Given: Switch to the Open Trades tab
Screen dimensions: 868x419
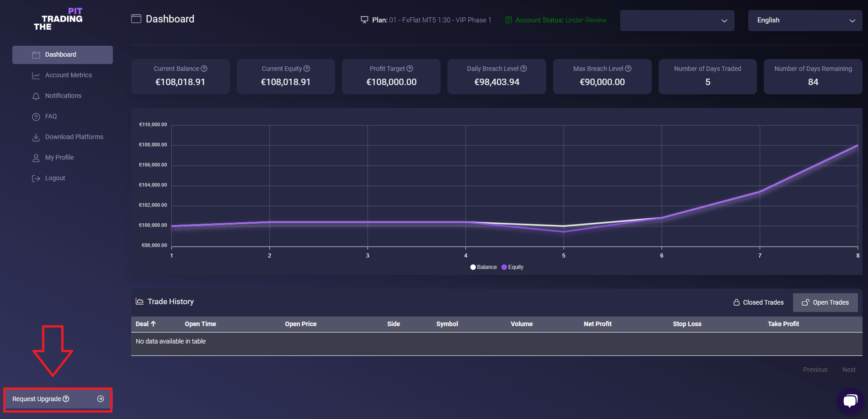Looking at the screenshot, I should [x=825, y=302].
